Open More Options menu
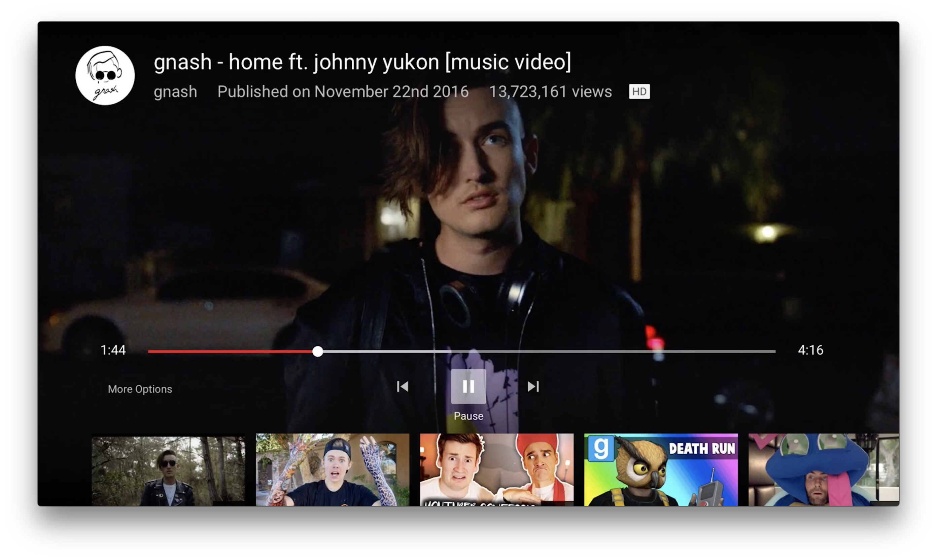 point(140,389)
